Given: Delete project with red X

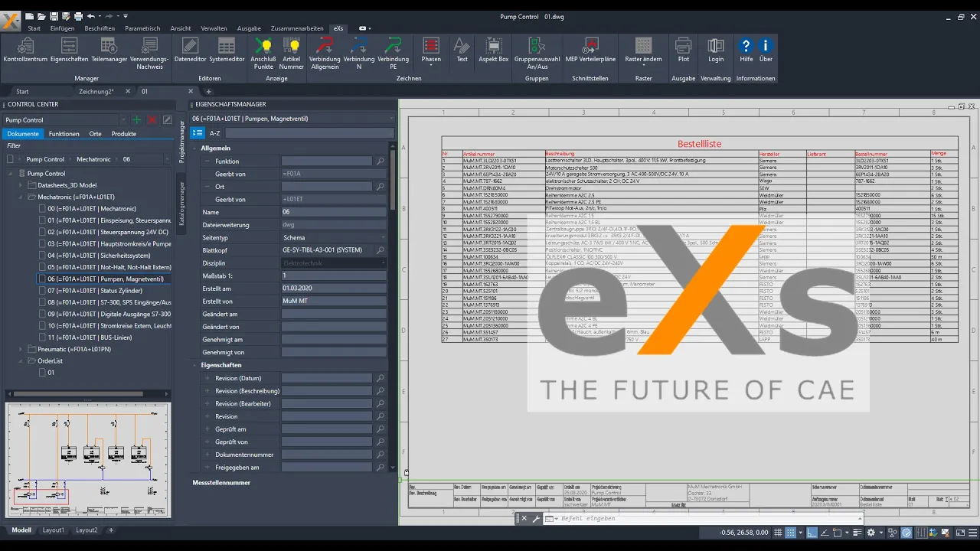Looking at the screenshot, I should 152,120.
